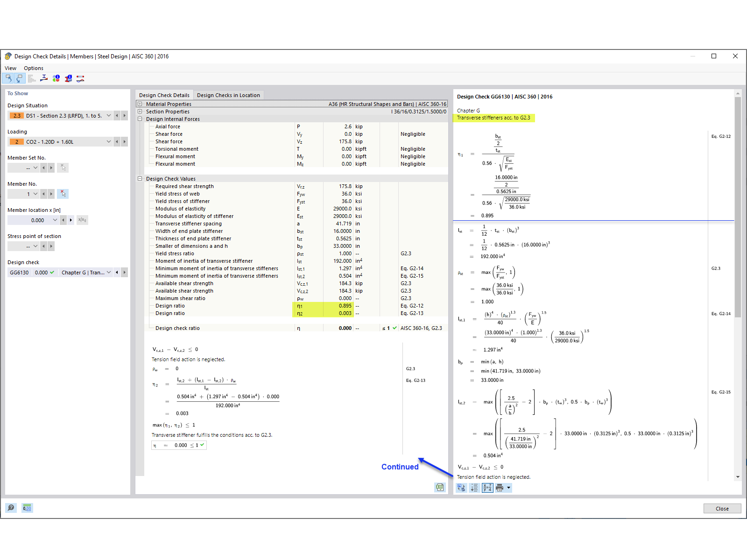Collapse the Design Internal Forces group
This screenshot has height=560, width=747.
140,119
